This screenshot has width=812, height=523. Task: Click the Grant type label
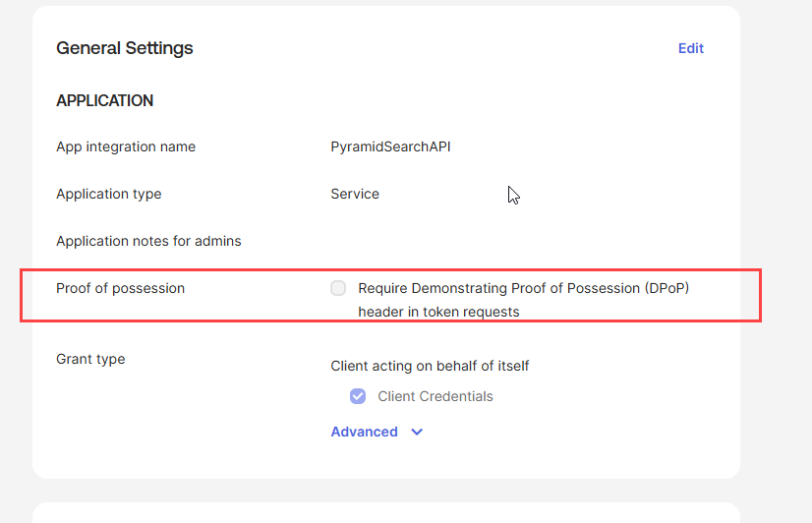coord(90,359)
